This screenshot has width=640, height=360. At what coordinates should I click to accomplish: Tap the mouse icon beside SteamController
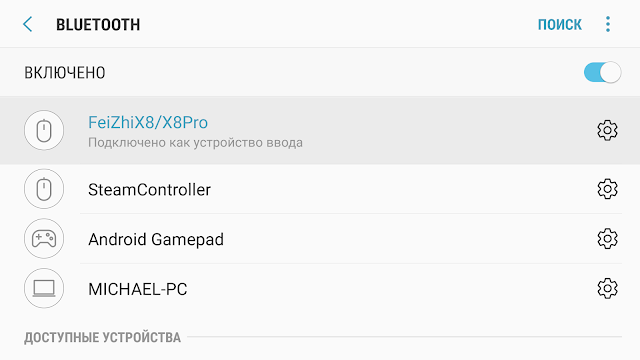pos(44,189)
